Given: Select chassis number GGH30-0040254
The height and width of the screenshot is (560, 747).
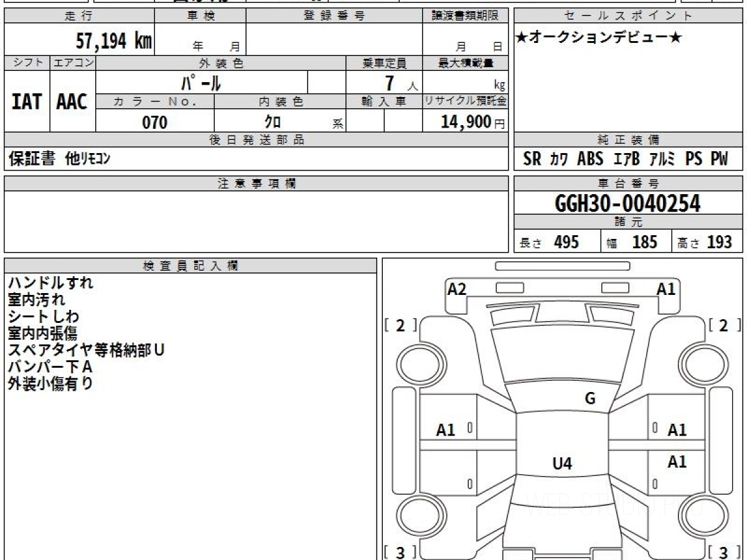Looking at the screenshot, I should 627,203.
